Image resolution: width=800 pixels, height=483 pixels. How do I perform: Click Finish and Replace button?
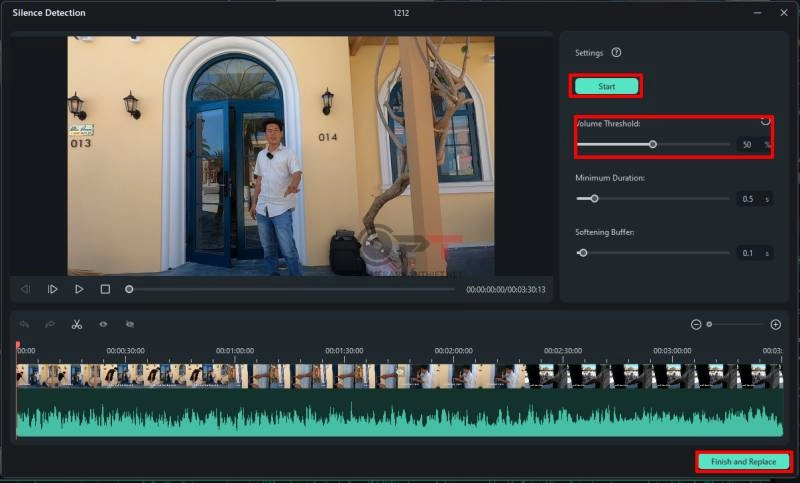(743, 462)
